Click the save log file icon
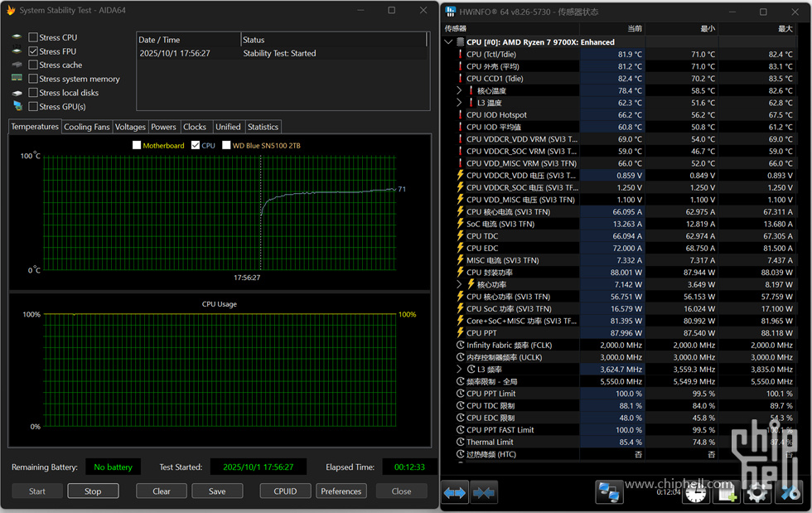812x513 pixels. point(727,493)
